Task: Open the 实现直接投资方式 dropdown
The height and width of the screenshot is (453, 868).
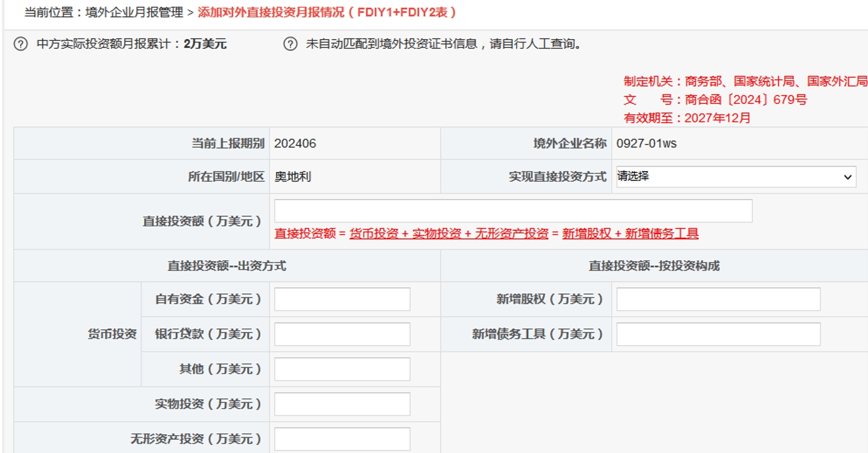Action: (x=737, y=176)
